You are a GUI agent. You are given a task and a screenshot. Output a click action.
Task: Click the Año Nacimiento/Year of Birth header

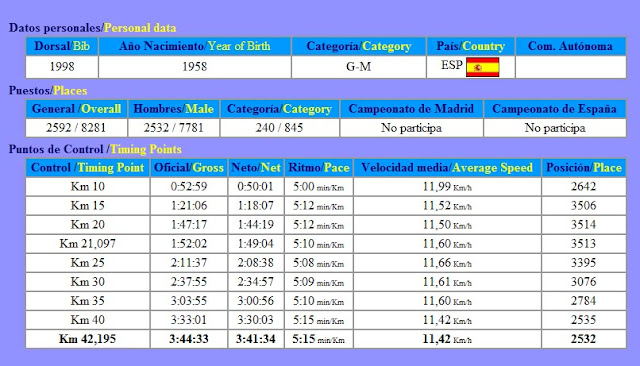click(195, 46)
